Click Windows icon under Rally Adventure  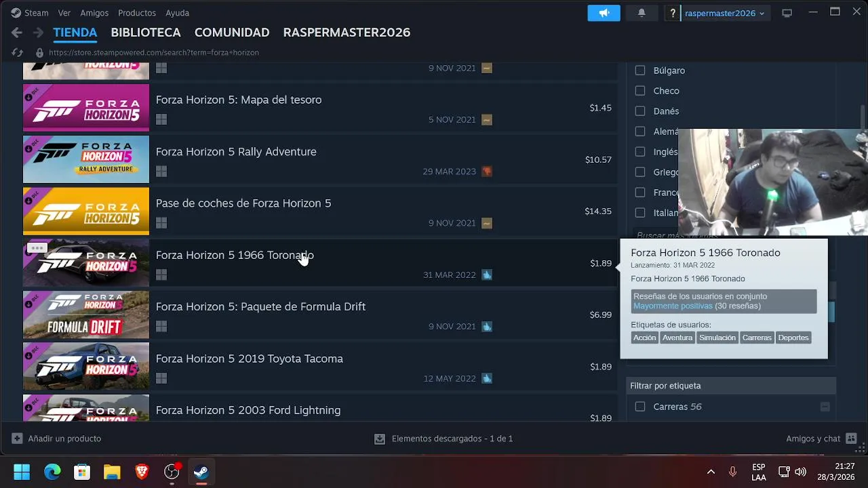click(x=161, y=171)
